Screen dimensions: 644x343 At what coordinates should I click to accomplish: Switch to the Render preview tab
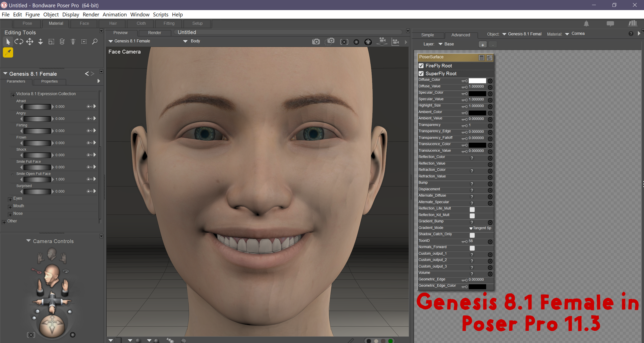[155, 33]
